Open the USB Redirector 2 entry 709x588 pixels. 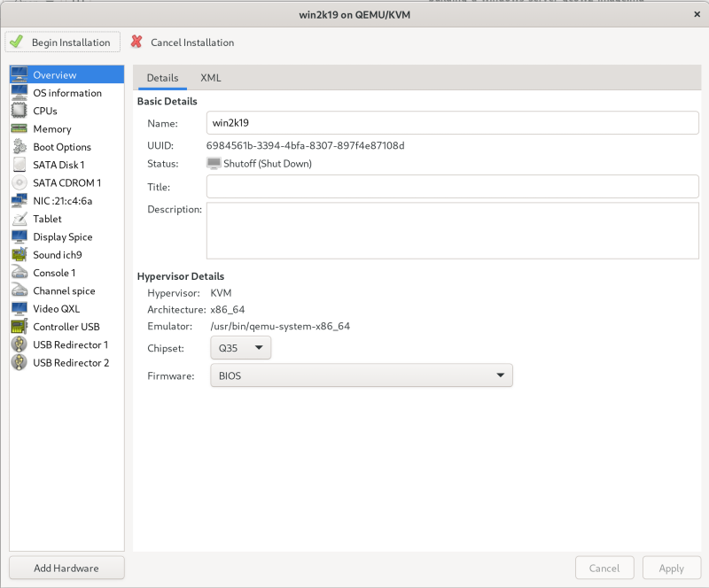click(66, 362)
